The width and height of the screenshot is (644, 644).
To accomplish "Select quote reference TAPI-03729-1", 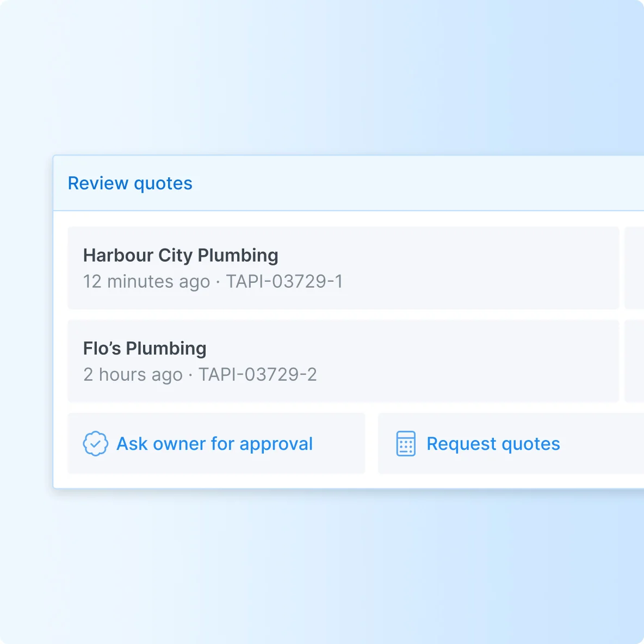I will pyautogui.click(x=284, y=282).
